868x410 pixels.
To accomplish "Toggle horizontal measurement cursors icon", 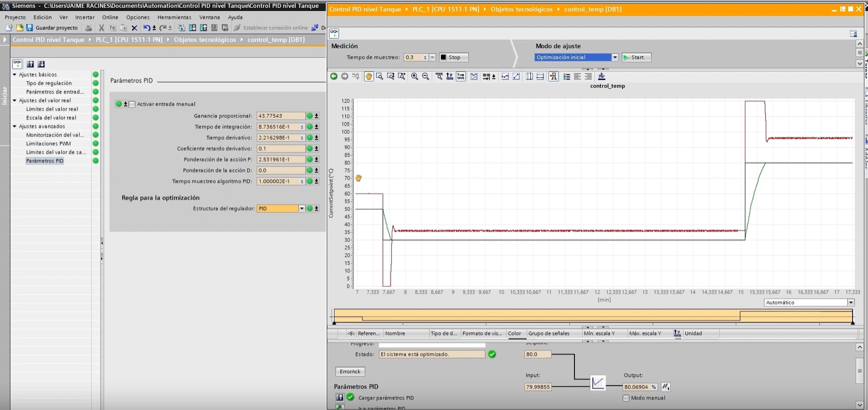I will point(540,76).
